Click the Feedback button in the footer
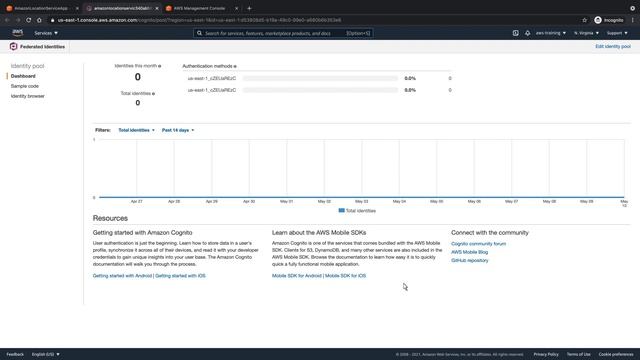Viewport: 640px width, 360px height. click(15, 354)
